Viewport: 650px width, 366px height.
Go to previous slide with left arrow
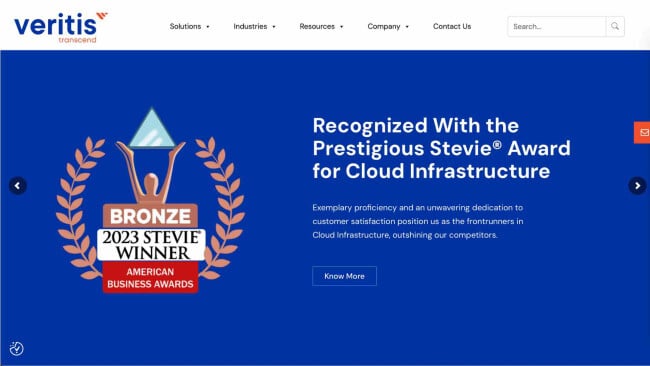point(18,186)
